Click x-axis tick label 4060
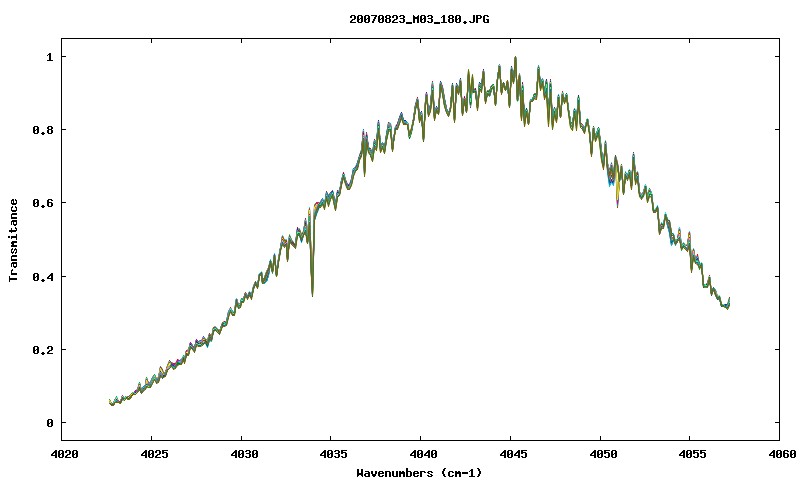800x480 pixels. click(781, 454)
